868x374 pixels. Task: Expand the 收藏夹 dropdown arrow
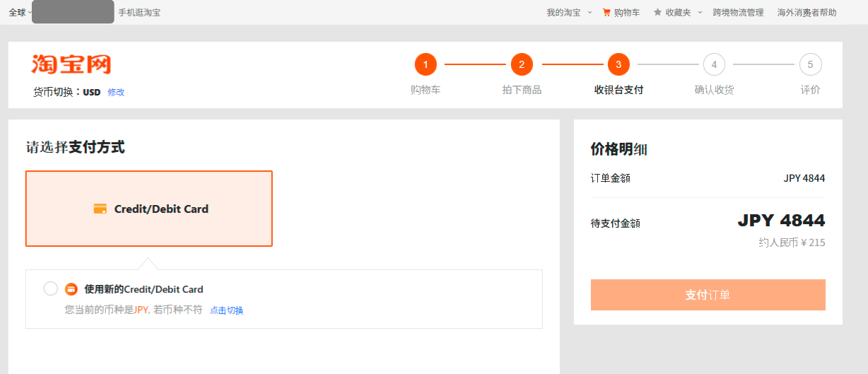click(700, 13)
